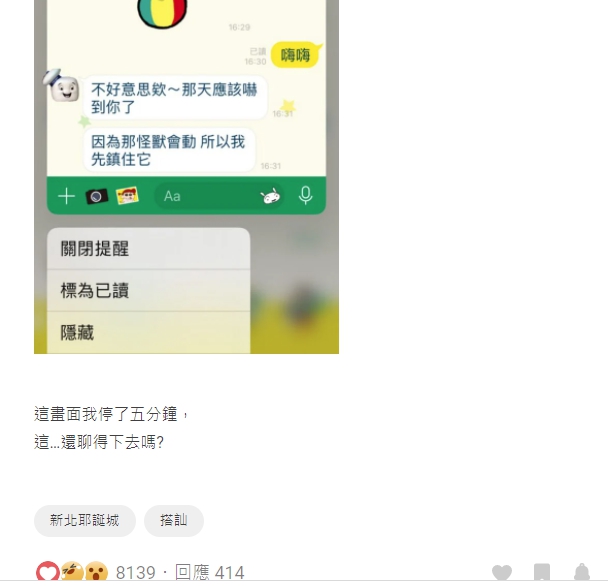Screen dimensions: 608x586
Task: Open the 新北耶誕城 topic tag
Action: pos(85,520)
